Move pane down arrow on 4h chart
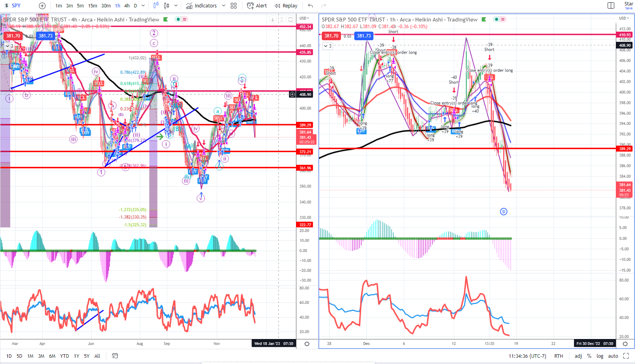Image resolution: width=635 pixels, height=364 pixels. (x=273, y=20)
